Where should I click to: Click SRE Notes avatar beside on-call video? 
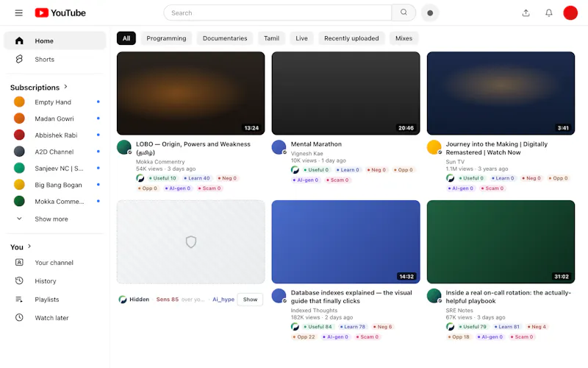pyautogui.click(x=434, y=296)
